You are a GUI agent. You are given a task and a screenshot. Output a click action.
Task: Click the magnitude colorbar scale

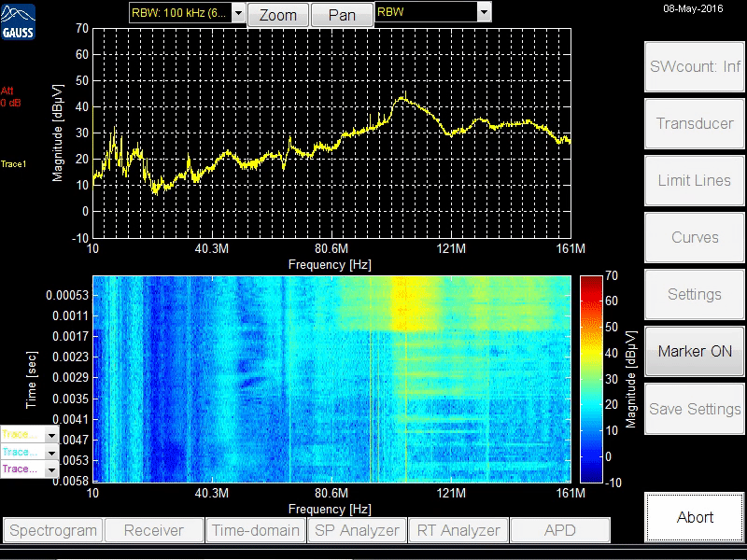591,378
